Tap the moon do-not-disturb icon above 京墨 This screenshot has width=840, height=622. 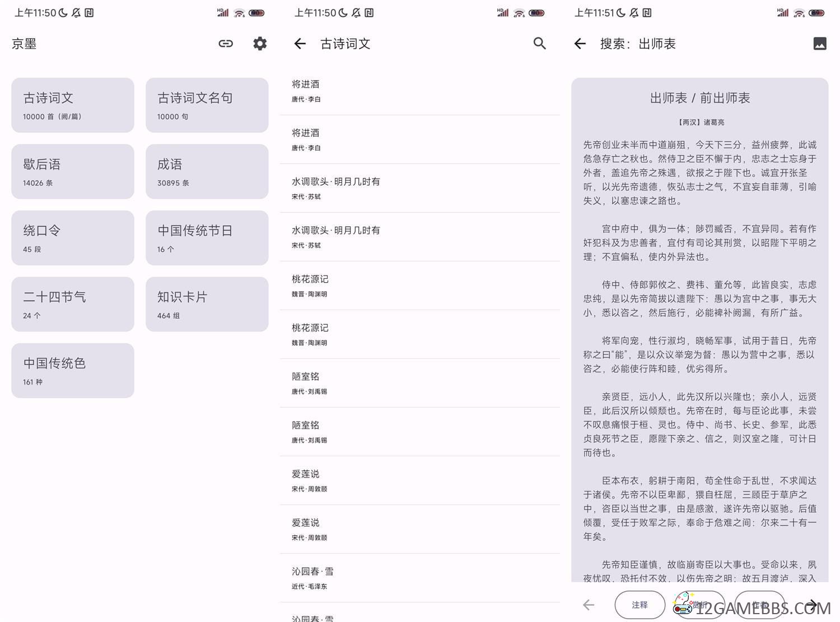pos(63,12)
